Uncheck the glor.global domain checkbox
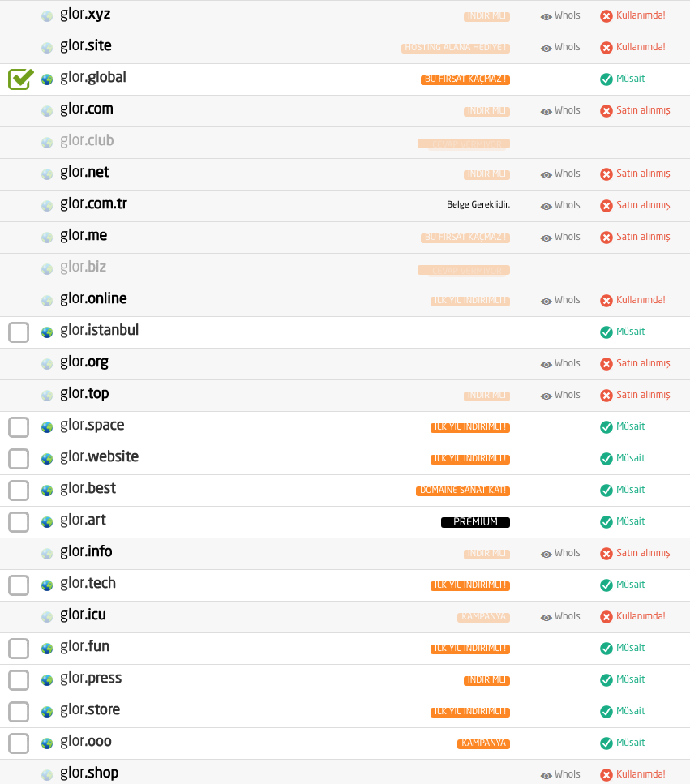The height and width of the screenshot is (784, 690). [20, 79]
